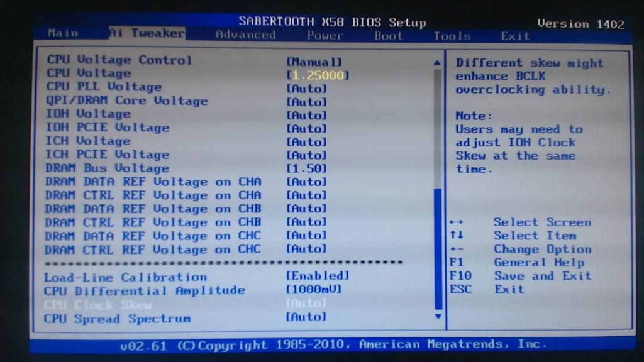644x362 pixels.
Task: Edit DRAM Bus Voltage 1.50 value
Action: point(306,168)
